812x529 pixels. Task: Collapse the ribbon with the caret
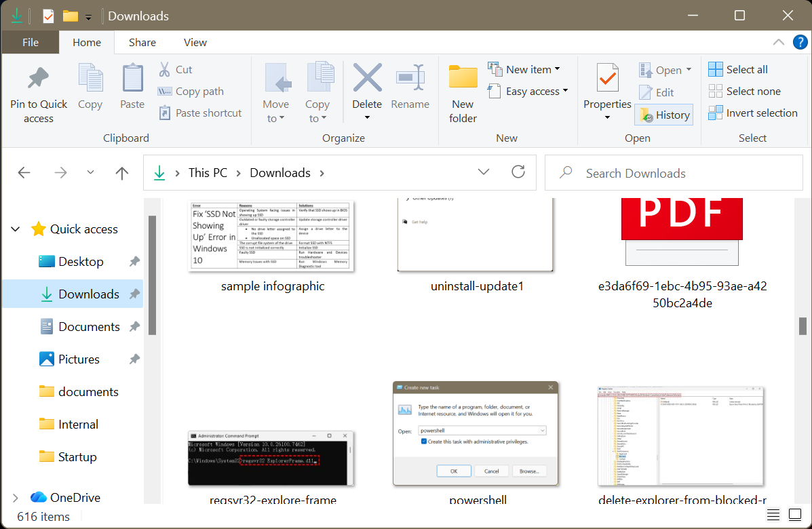point(778,43)
